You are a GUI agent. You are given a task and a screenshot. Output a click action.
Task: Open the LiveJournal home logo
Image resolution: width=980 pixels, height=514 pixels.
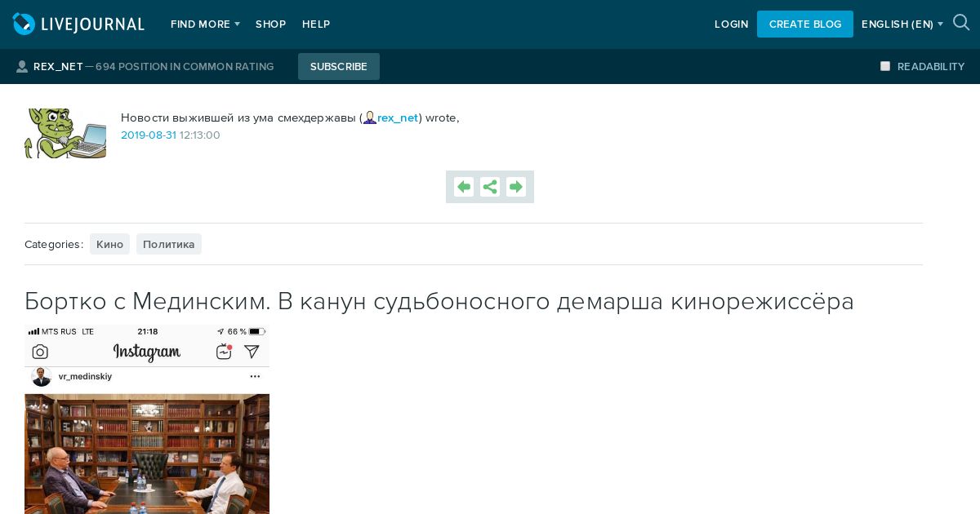coord(78,24)
